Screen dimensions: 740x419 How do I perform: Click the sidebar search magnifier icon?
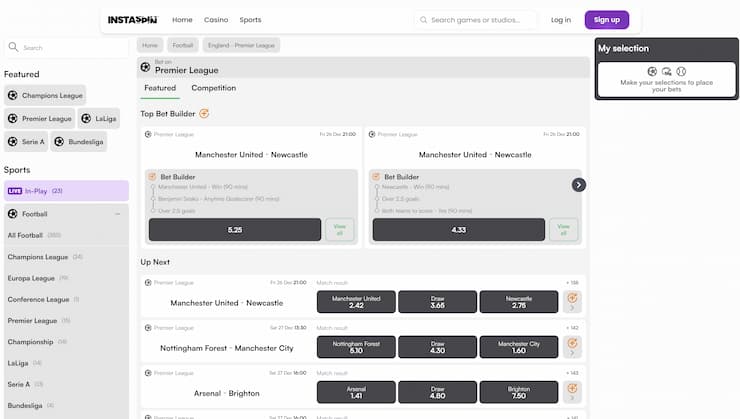click(x=13, y=47)
